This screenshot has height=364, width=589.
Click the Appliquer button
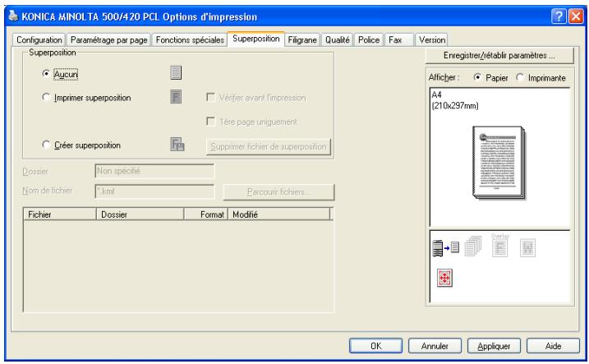click(x=494, y=346)
